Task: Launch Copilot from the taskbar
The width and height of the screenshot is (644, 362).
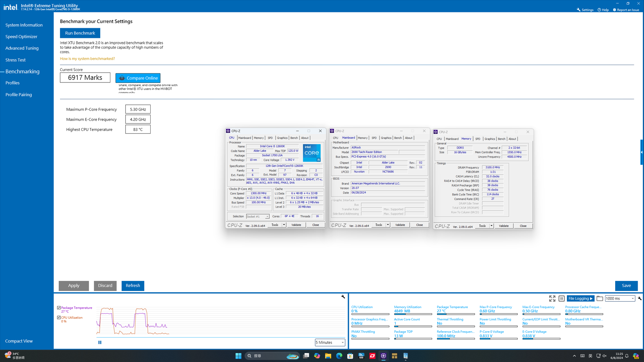Action: tap(317, 356)
